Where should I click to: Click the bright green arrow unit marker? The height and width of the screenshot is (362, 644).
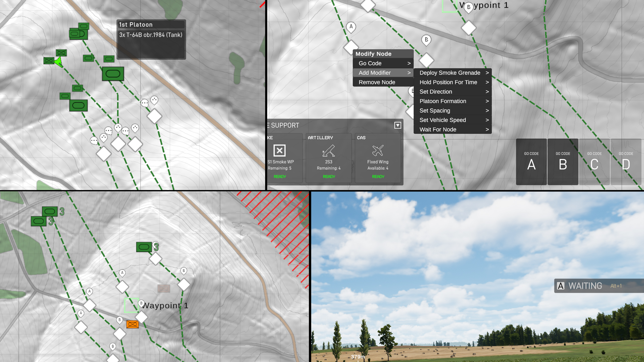(59, 62)
